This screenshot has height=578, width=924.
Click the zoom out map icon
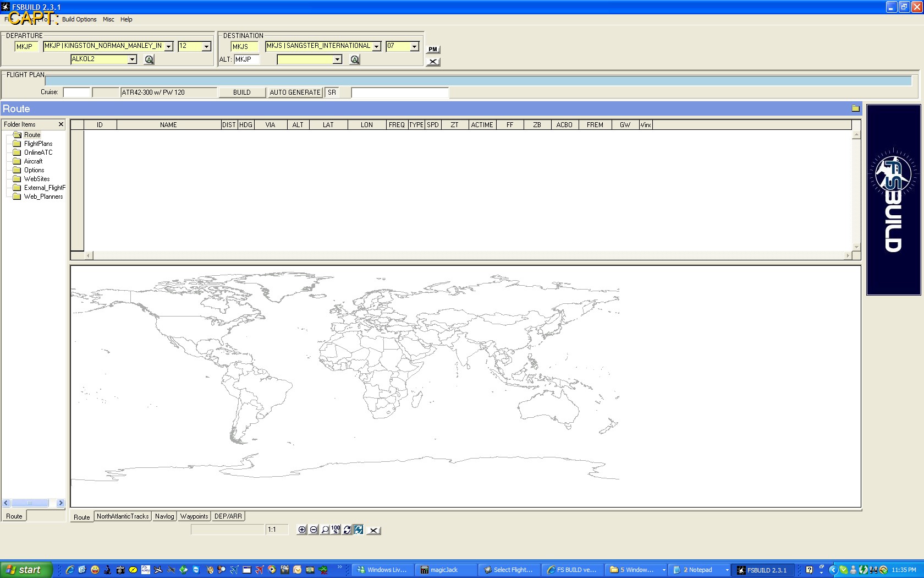[313, 530]
